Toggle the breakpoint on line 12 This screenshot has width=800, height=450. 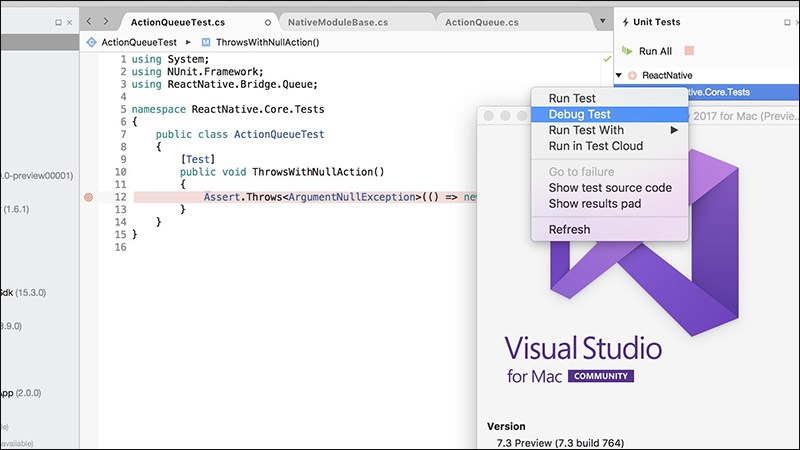pos(89,197)
